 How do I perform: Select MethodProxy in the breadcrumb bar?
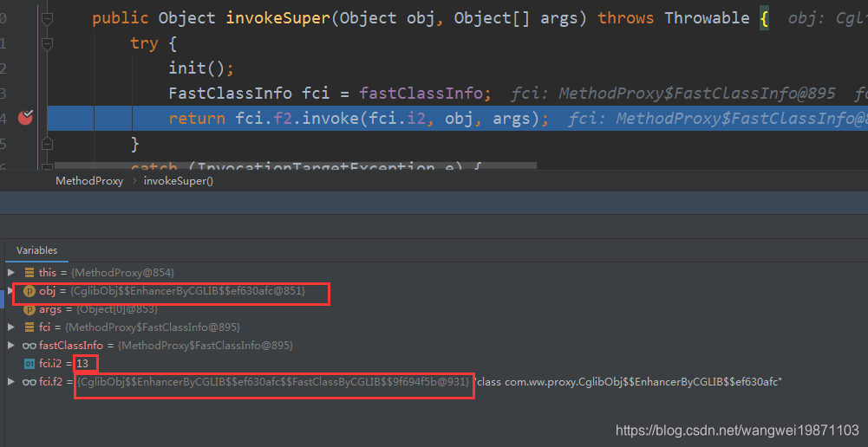pos(89,181)
